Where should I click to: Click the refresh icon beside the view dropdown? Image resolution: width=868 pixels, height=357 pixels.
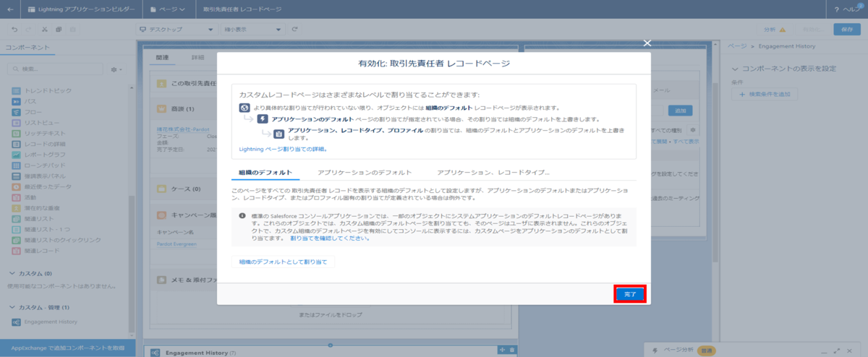(294, 29)
